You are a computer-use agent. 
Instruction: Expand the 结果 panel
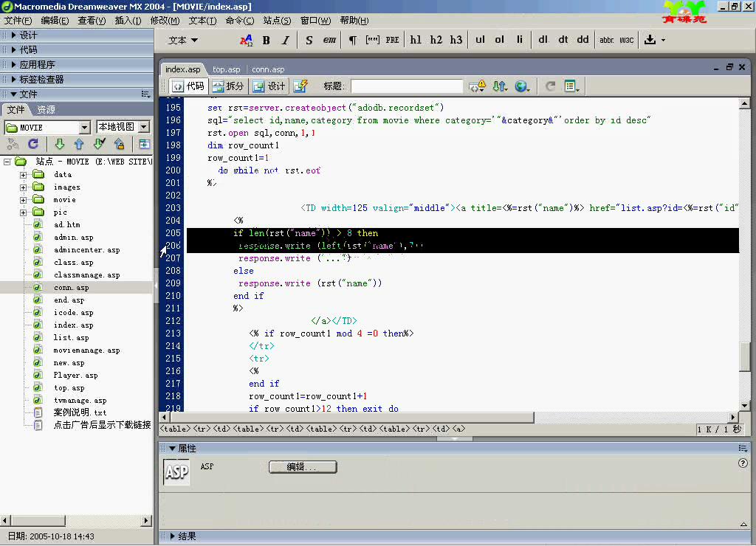click(x=173, y=536)
